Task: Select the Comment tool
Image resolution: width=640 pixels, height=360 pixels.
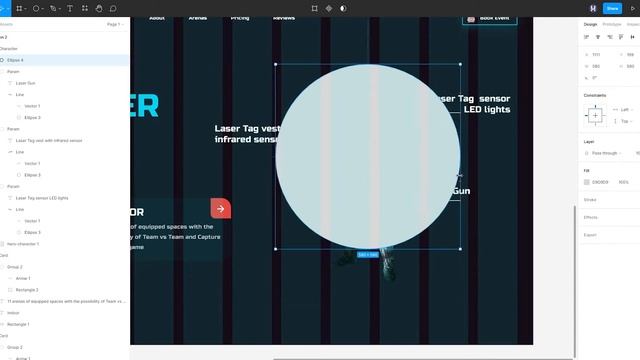Action: pyautogui.click(x=113, y=8)
